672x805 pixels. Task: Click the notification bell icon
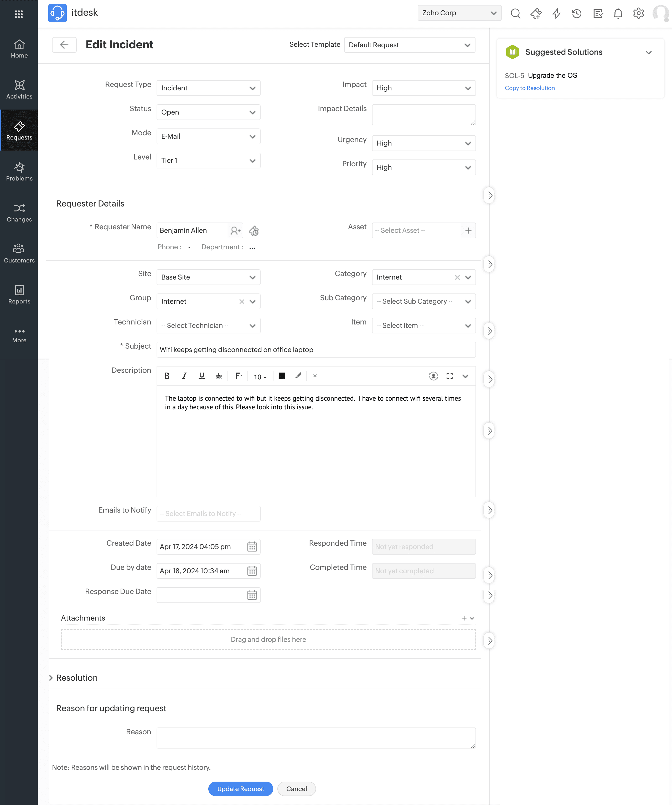coord(618,13)
